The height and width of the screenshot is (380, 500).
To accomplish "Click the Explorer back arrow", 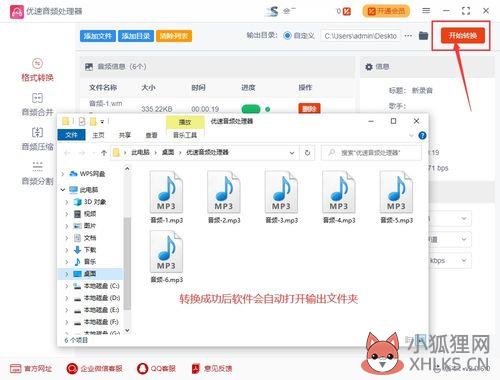I will coord(67,153).
